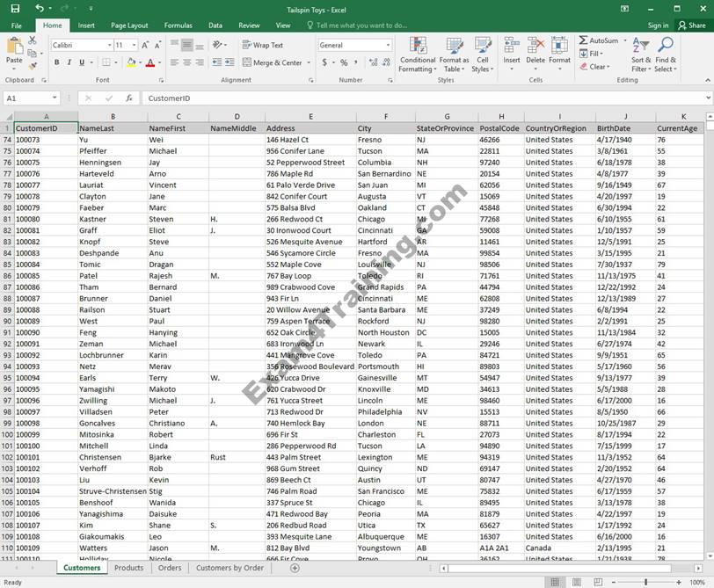Toggle Italic formatting
Screen dimensions: 714x588
[69, 62]
